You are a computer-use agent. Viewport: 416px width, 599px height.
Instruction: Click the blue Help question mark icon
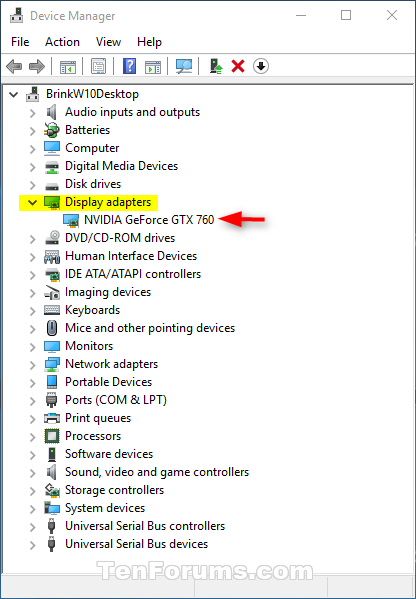click(129, 66)
